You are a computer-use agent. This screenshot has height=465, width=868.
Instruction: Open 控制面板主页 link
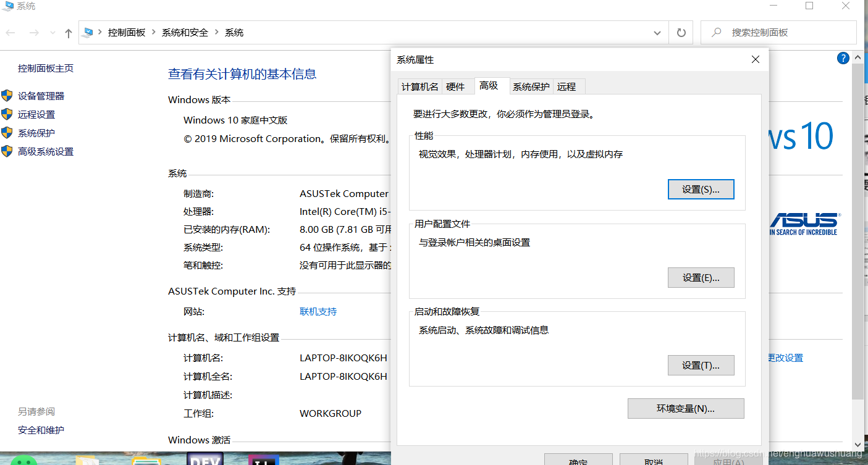click(x=46, y=68)
